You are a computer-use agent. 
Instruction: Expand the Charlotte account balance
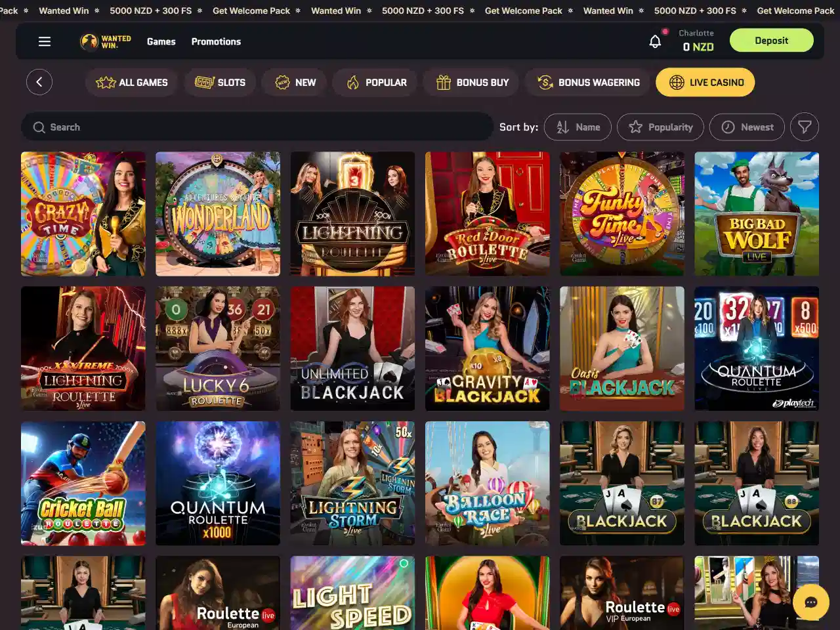(x=697, y=41)
